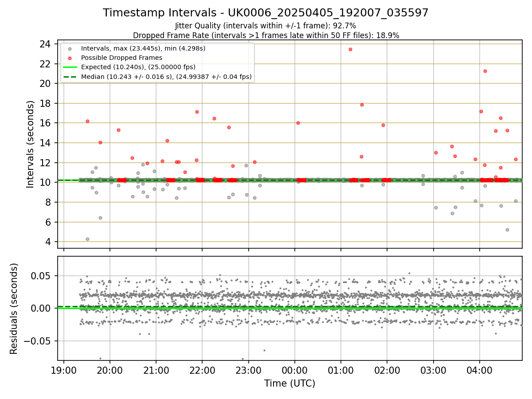Click the 'Dropped Frame Rate' 18.9% subtitle line
Screen dimensions: 532x399
coord(266,35)
